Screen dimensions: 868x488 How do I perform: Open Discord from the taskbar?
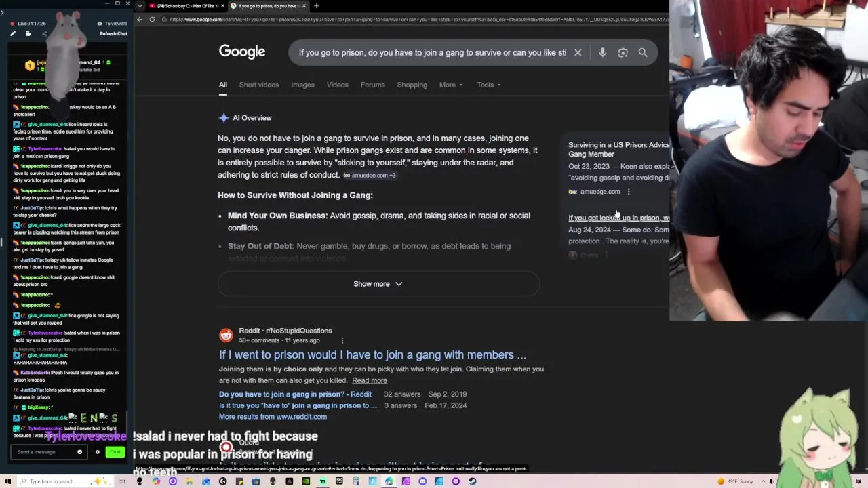click(422, 481)
